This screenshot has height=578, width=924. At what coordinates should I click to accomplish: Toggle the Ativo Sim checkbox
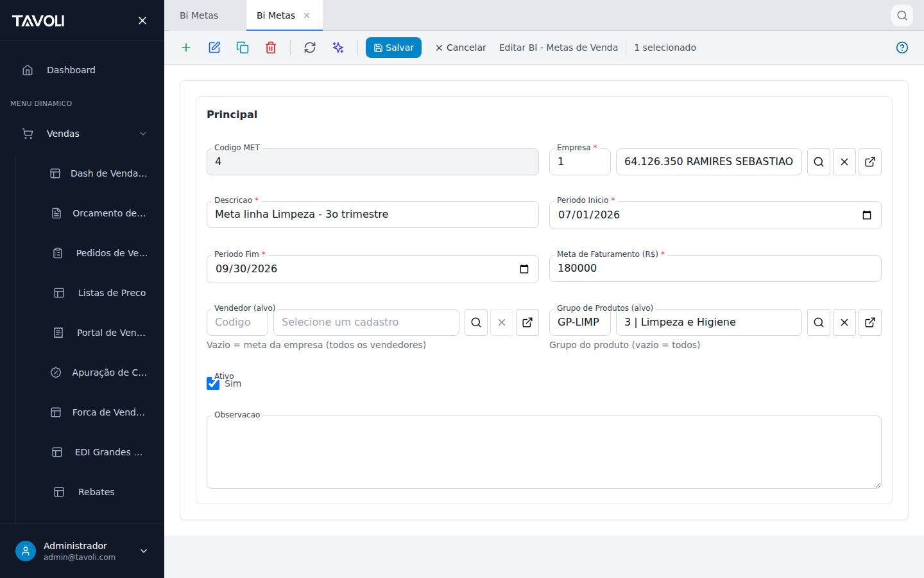(x=213, y=383)
